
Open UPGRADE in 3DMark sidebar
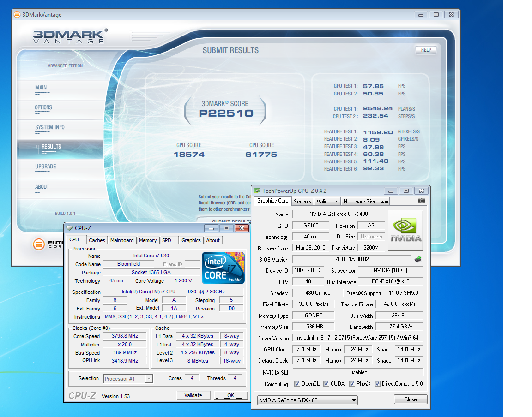tap(45, 167)
